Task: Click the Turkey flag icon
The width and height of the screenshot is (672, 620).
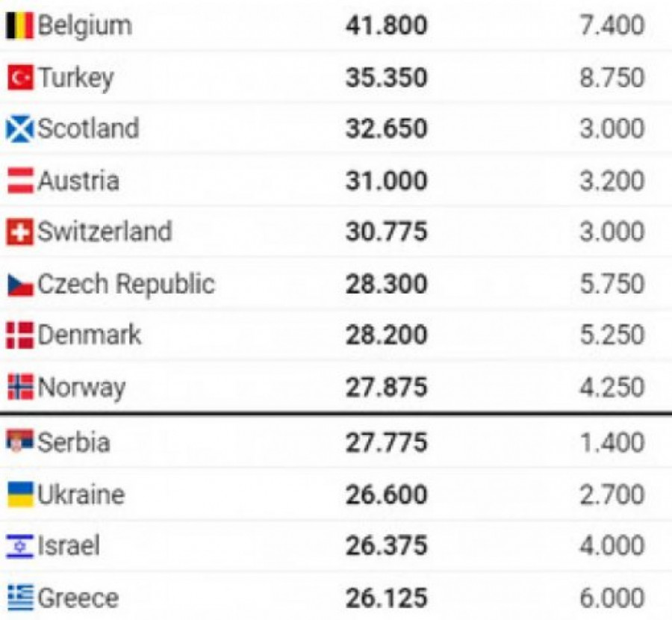Action: (20, 78)
